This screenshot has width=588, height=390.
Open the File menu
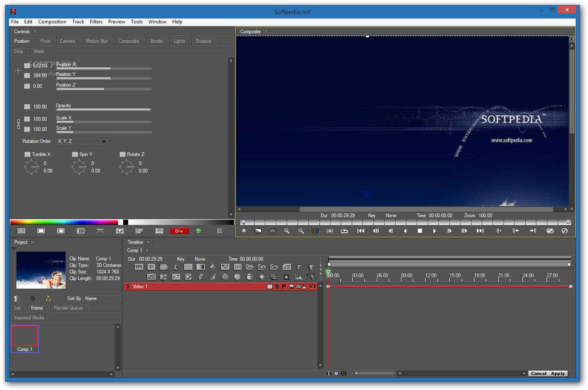(x=15, y=22)
